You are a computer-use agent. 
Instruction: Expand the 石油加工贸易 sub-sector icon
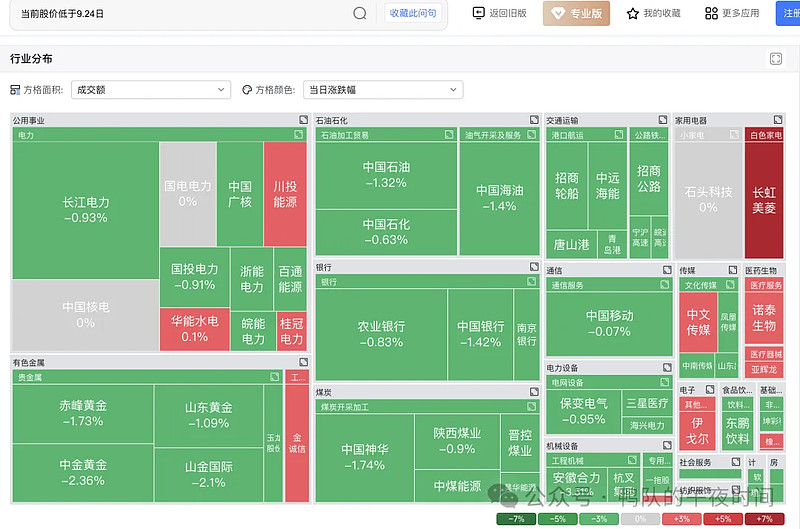pos(449,135)
